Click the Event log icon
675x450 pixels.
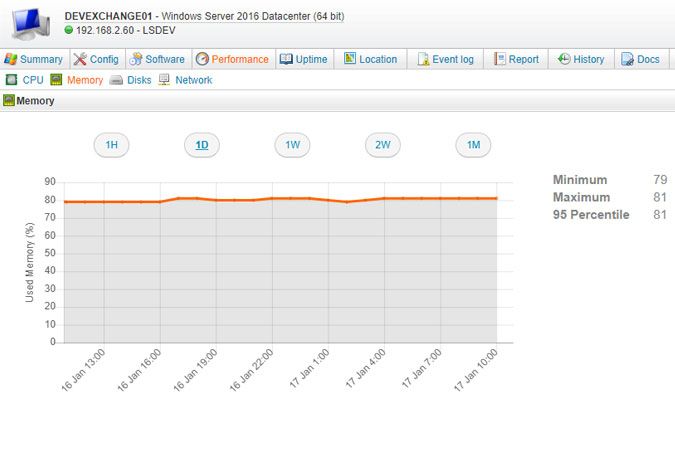coord(423,60)
